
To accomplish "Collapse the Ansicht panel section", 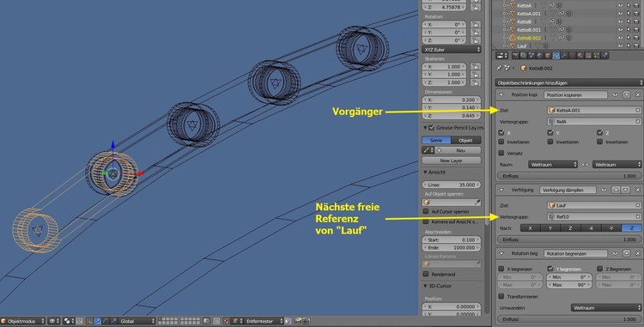I will pos(426,173).
